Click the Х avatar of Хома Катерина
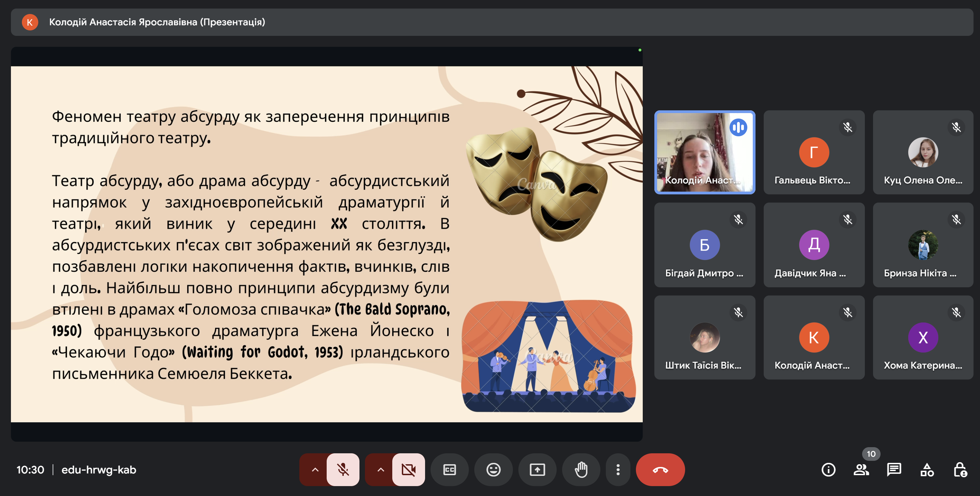 (923, 337)
